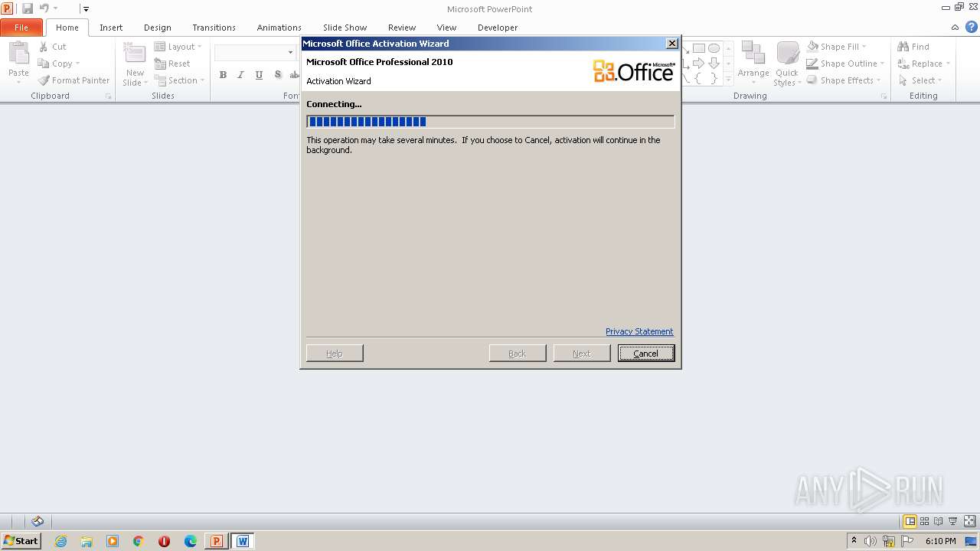Switch to the Design tab
The image size is (980, 551).
[x=158, y=28]
